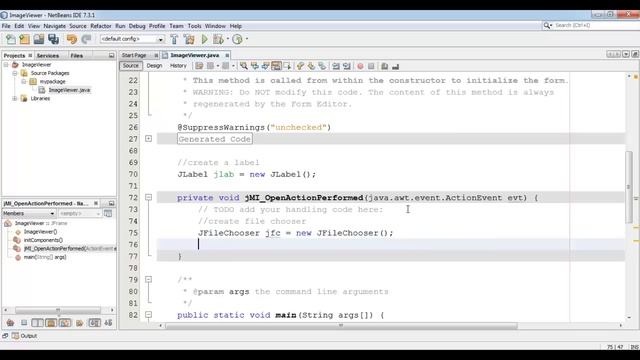Click the editor horizontal scrollbar
The width and height of the screenshot is (640, 360).
click(x=341, y=325)
